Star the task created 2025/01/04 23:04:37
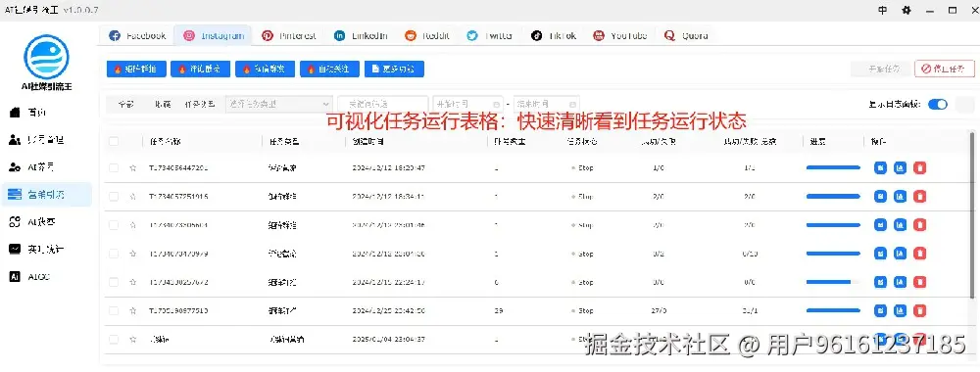The image size is (980, 372). [132, 340]
